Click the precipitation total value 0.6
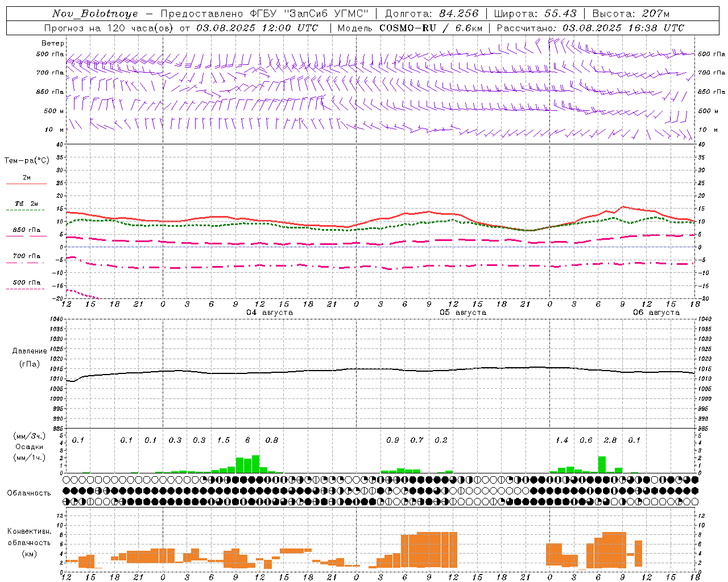Viewport: 728px width, 582px height. pos(586,440)
